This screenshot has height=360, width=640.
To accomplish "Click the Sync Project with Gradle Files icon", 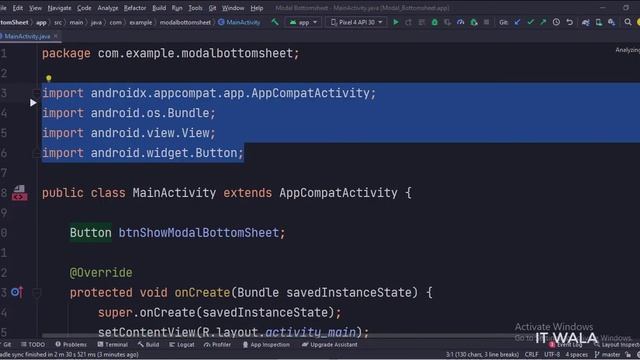I will click(x=586, y=22).
